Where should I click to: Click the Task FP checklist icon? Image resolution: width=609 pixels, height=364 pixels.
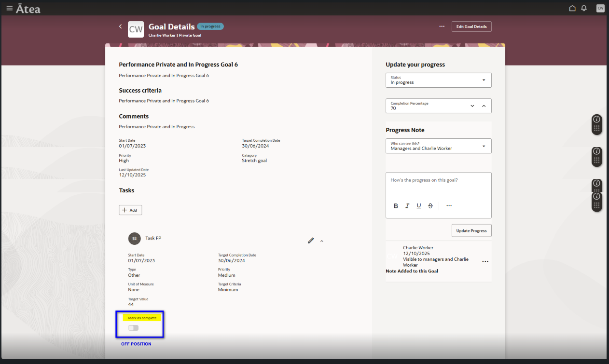135,238
